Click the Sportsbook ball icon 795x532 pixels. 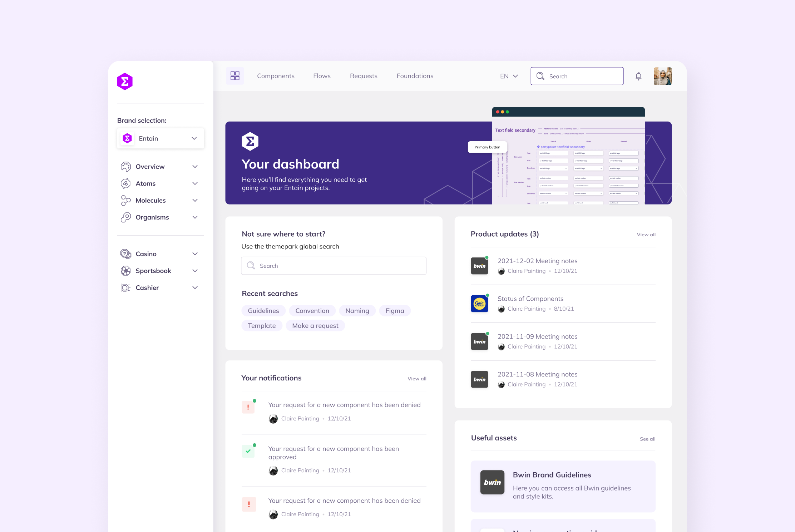coord(125,271)
